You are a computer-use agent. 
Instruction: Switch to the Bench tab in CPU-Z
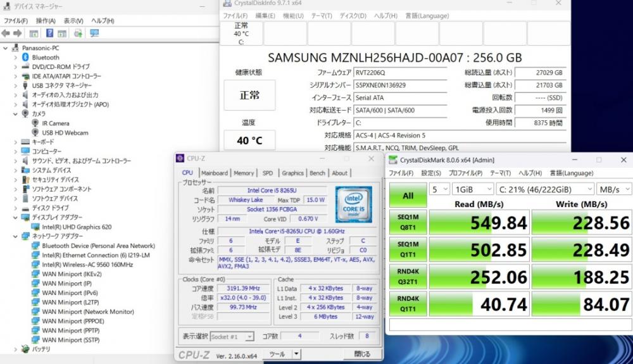tap(317, 173)
